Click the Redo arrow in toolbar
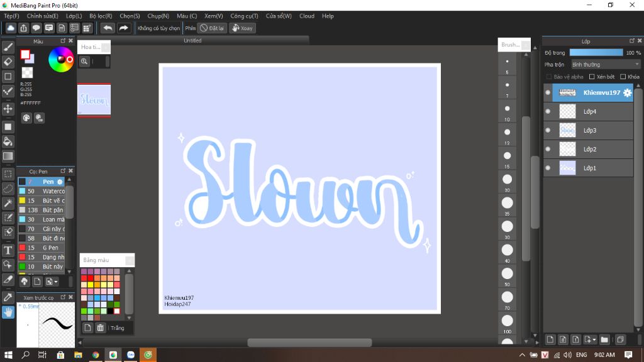The height and width of the screenshot is (362, 644). click(x=123, y=28)
